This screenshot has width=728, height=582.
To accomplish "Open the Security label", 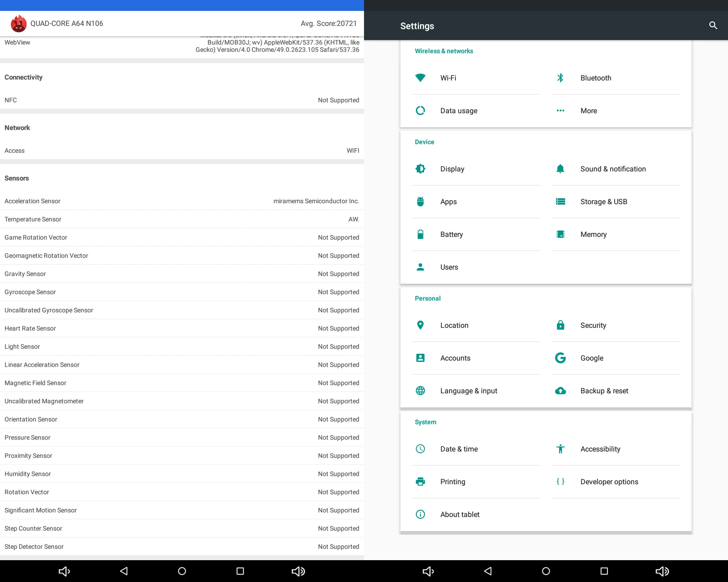I will point(593,325).
